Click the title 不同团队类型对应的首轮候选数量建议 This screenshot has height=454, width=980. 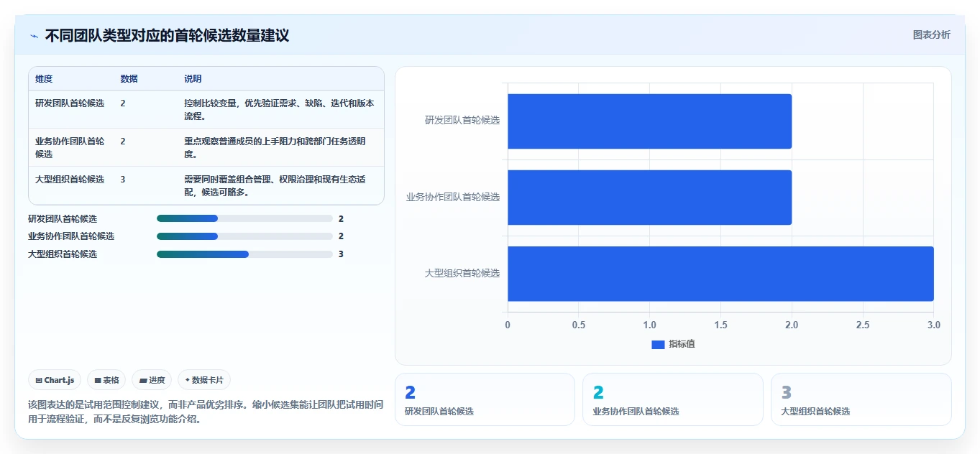[x=167, y=35]
